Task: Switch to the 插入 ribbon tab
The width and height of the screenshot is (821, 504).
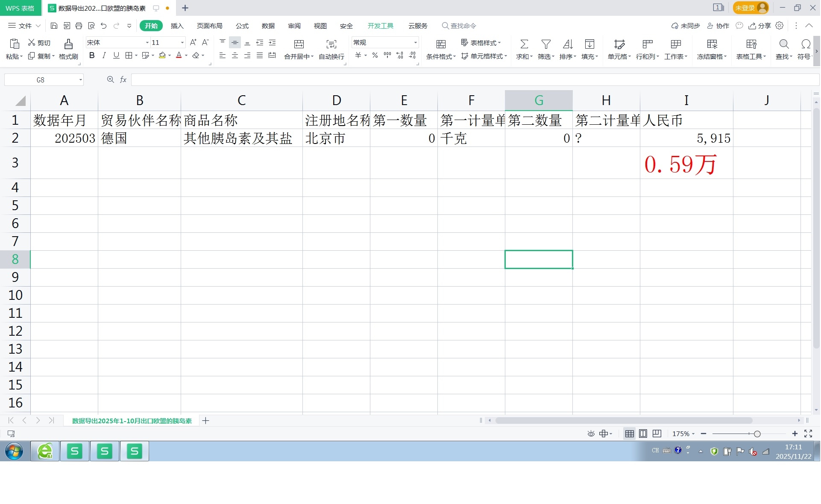Action: click(x=177, y=26)
